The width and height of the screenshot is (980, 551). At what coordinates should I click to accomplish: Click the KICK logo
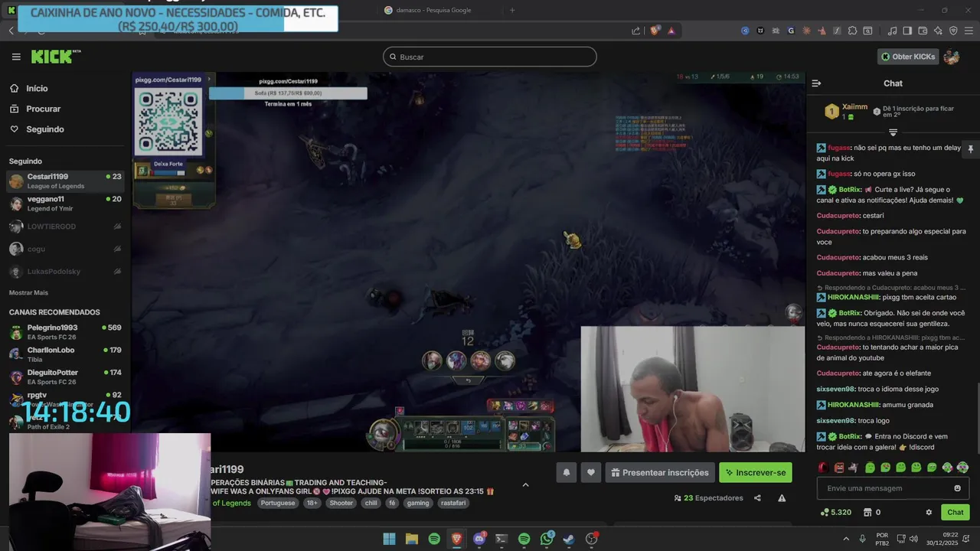point(55,57)
